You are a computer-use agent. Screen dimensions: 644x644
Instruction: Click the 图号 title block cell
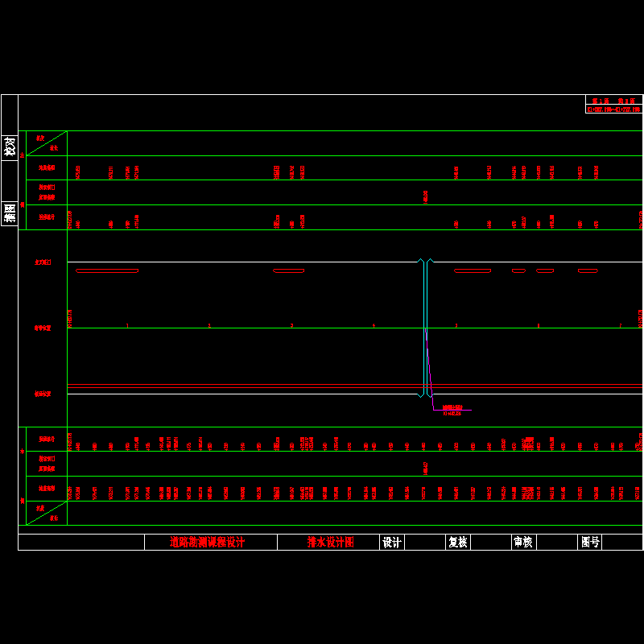click(590, 542)
